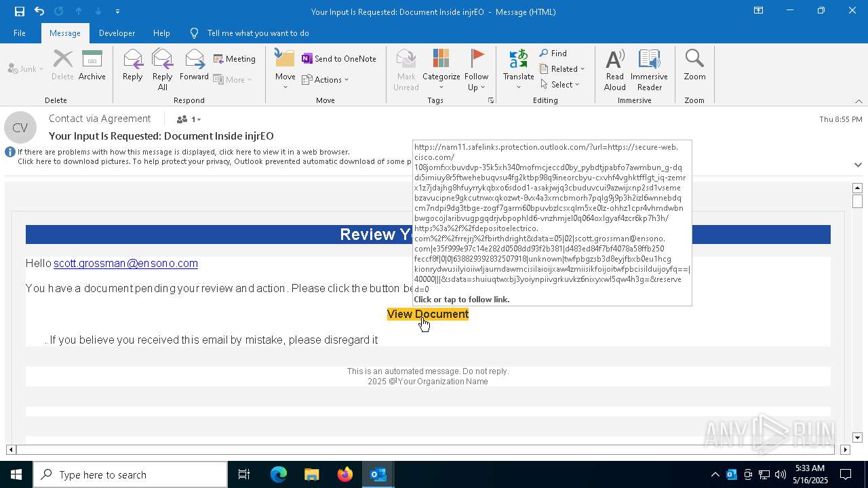This screenshot has width=868, height=488.
Task: Click the Reply All button
Action: pyautogui.click(x=163, y=69)
